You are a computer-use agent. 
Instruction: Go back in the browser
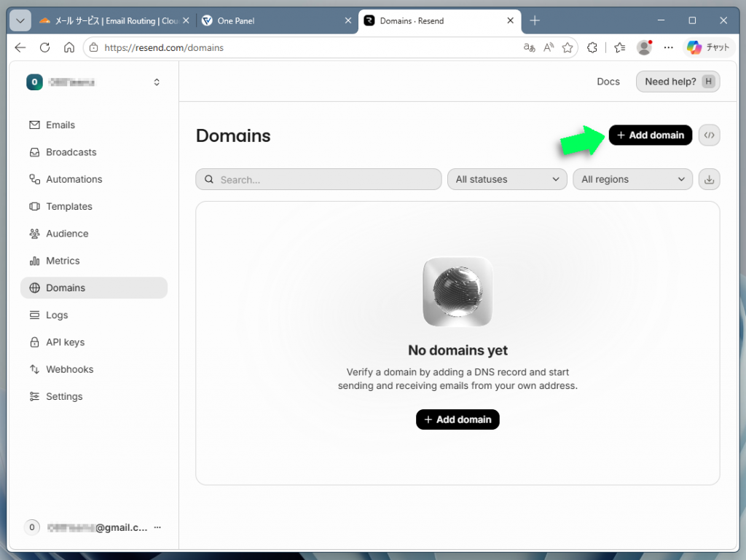(x=20, y=47)
